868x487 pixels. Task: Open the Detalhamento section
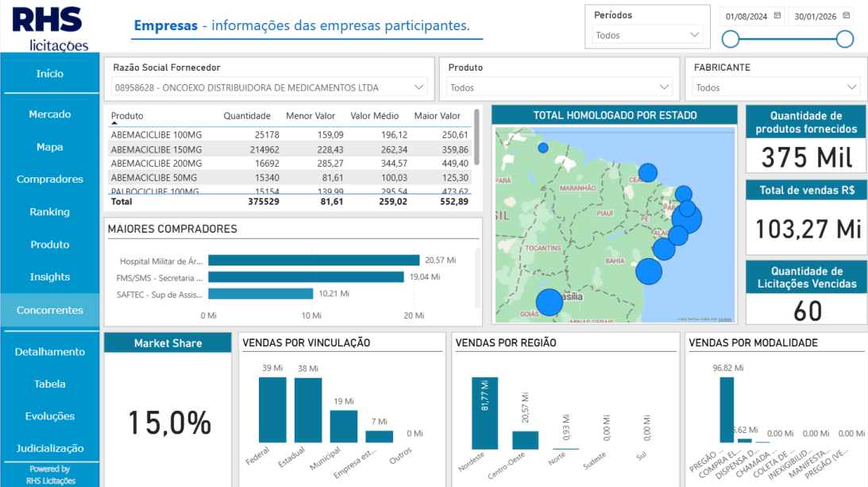(x=50, y=352)
